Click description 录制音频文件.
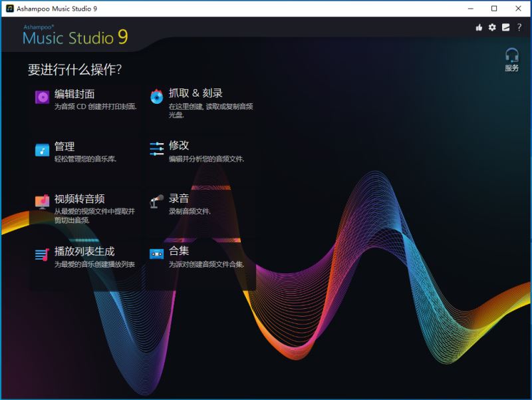Screen dimensions: 532x400 [190, 211]
